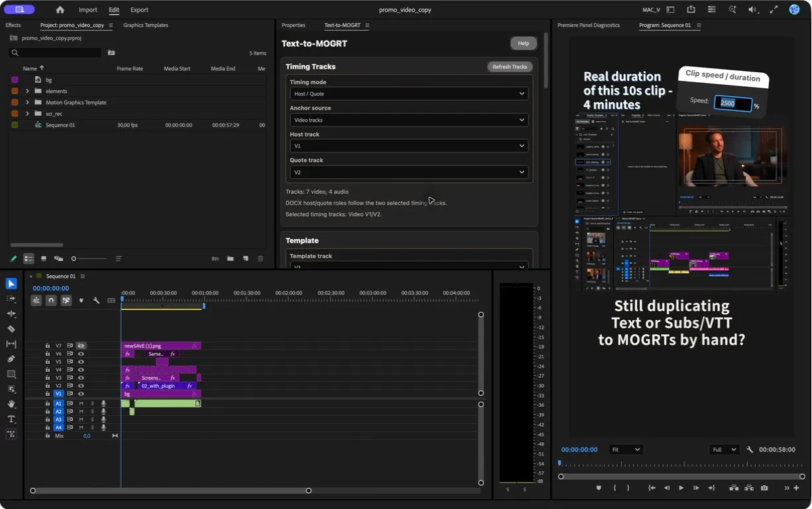This screenshot has width=812, height=509.
Task: Expand the scr_rec bin
Action: pos(27,113)
